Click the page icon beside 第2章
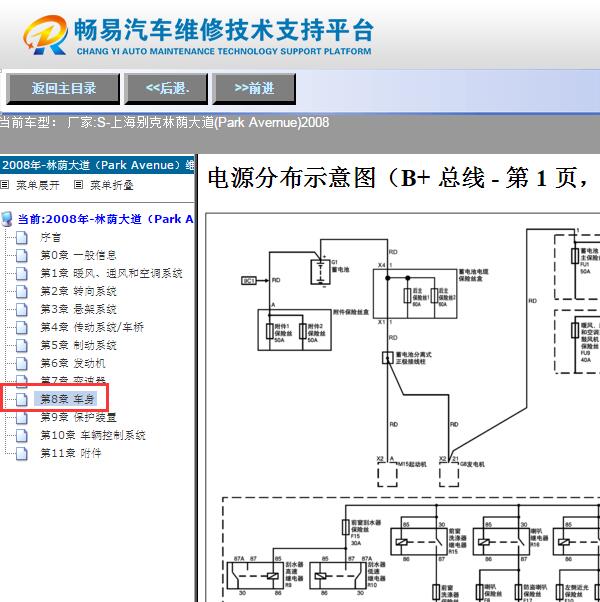The height and width of the screenshot is (602, 600). 22,292
